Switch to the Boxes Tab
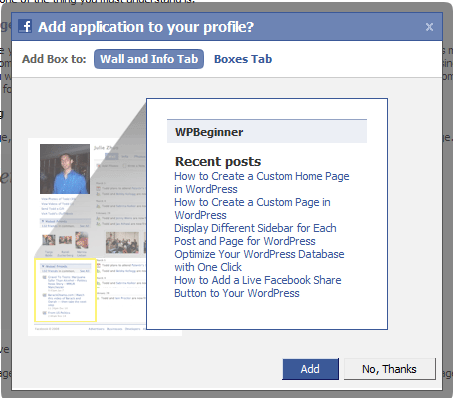The image size is (453, 398). (243, 59)
